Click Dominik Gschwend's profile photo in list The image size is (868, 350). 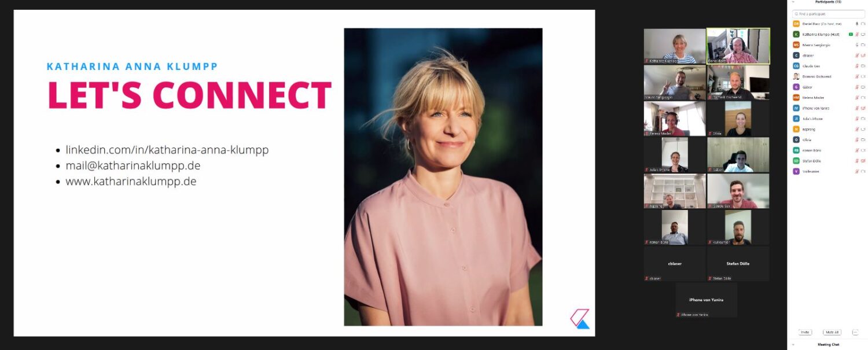(796, 76)
